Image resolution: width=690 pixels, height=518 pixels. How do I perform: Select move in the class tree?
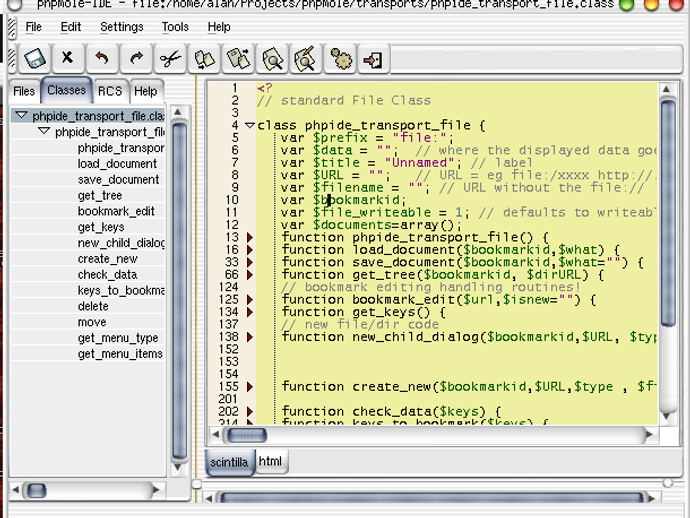92,322
